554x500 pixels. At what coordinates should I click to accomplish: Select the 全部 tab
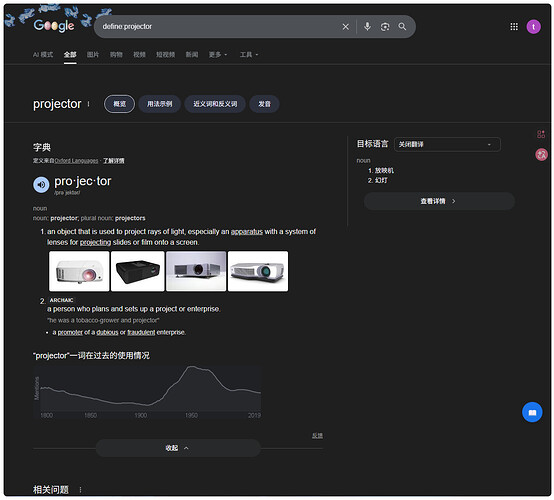(x=70, y=55)
